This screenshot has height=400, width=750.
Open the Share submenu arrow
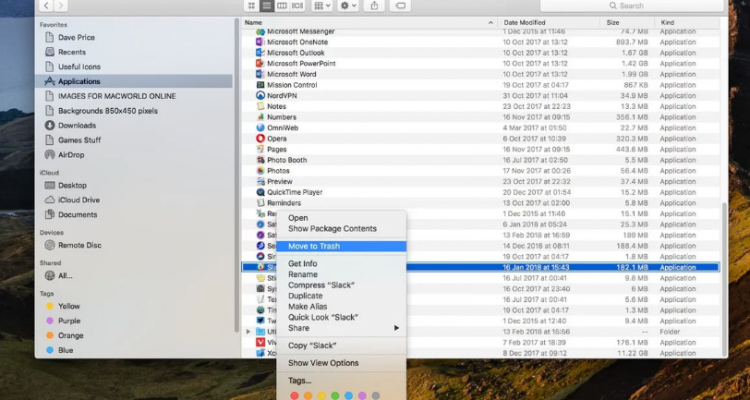pos(396,328)
